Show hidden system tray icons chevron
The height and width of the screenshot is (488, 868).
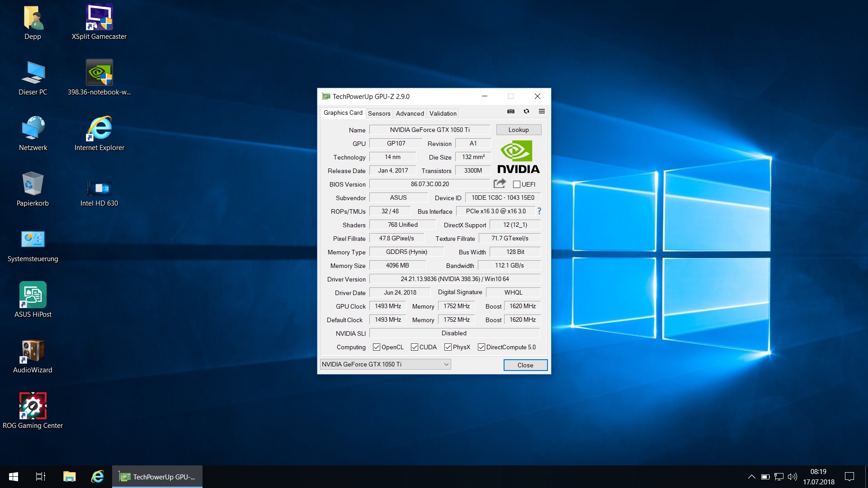click(x=751, y=477)
